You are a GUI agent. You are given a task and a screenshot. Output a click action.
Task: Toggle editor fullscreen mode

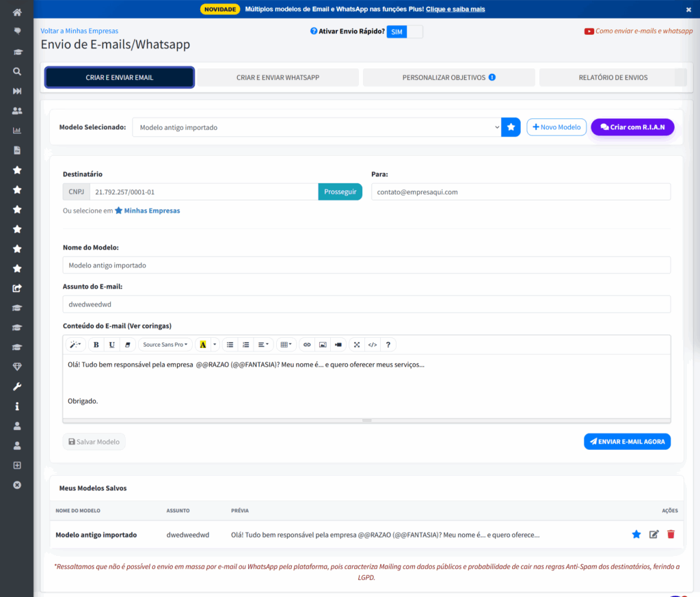click(357, 345)
